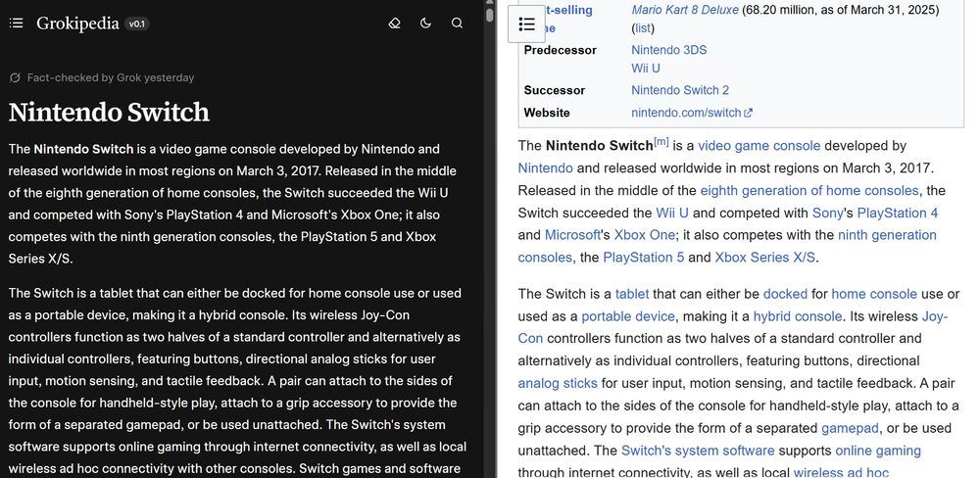
Task: Open the Xbox One link
Action: coord(645,235)
